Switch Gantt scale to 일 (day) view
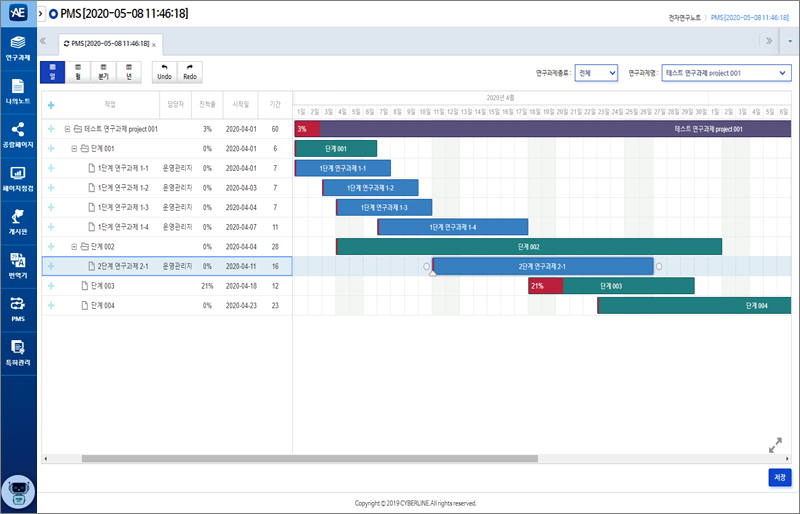This screenshot has width=800, height=514. click(x=52, y=71)
